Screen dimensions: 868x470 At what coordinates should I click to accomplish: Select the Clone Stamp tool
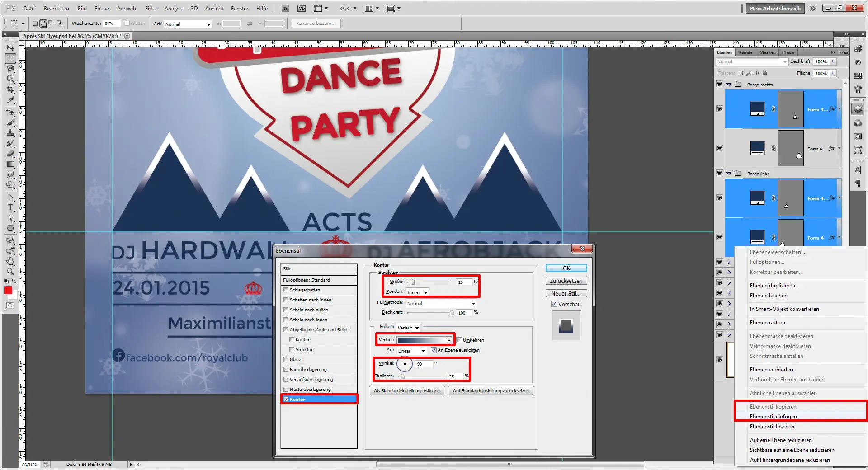point(10,133)
